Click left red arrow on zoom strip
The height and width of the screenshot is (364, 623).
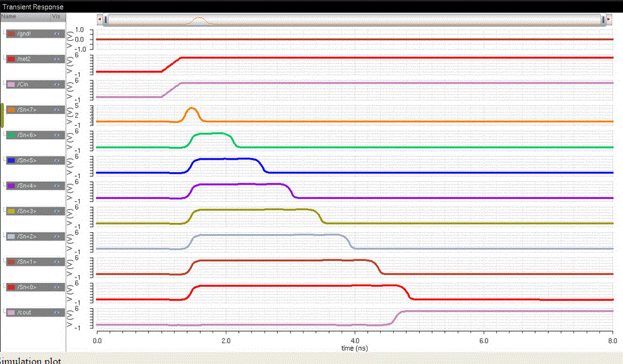click(x=100, y=20)
